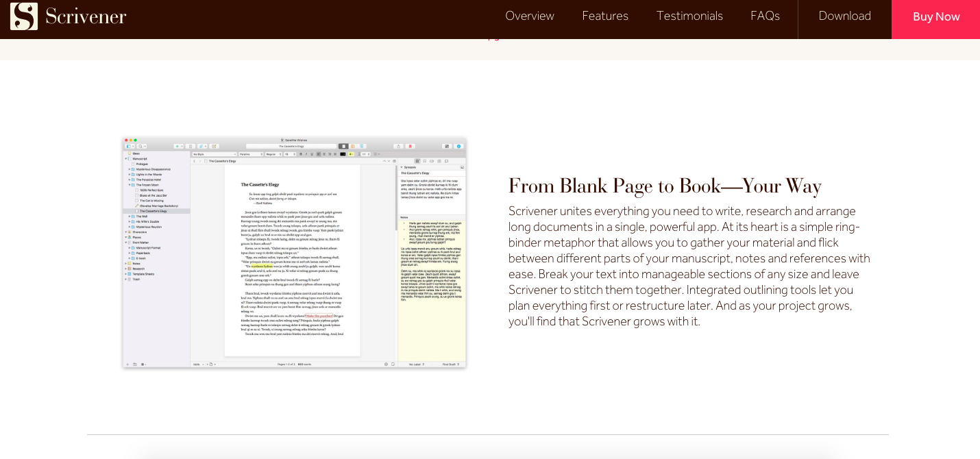Collapse the Synopsis disclosure triangle in inspector
This screenshot has width=980, height=459.
[401, 166]
